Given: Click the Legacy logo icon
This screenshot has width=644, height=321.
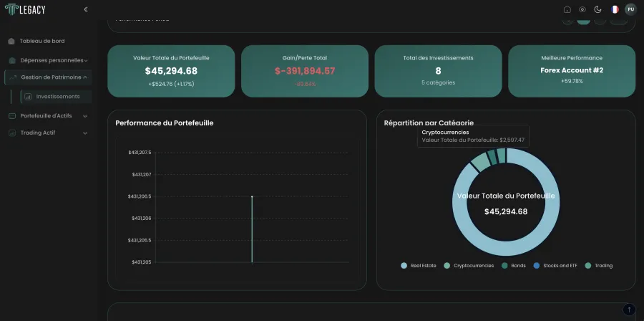Looking at the screenshot, I should (11, 9).
